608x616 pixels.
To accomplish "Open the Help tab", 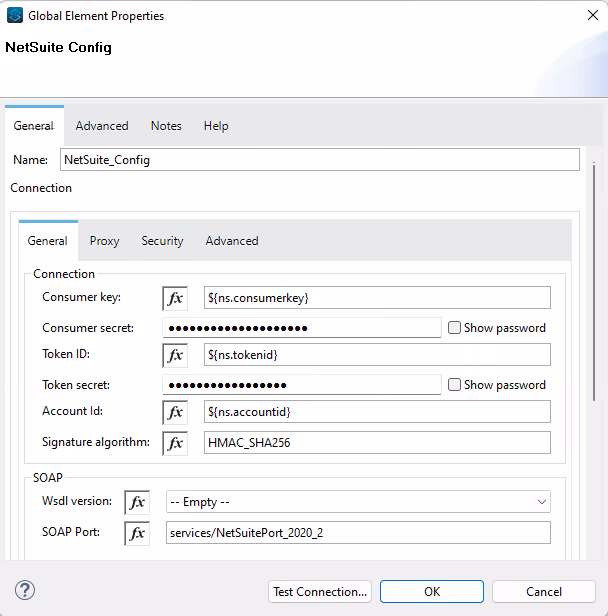I will (216, 126).
